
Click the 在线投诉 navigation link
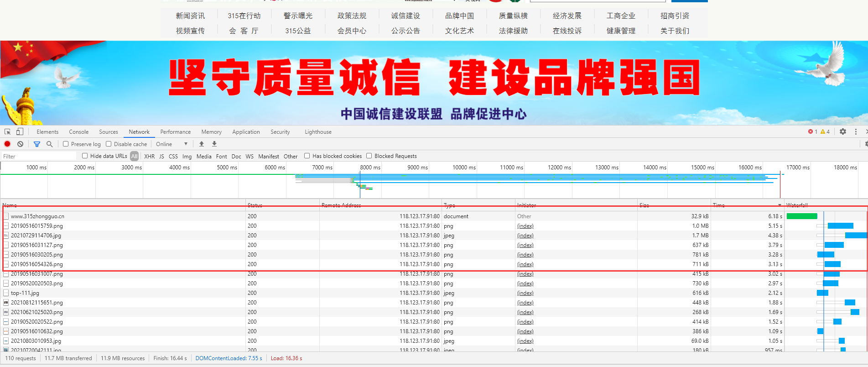coord(567,31)
